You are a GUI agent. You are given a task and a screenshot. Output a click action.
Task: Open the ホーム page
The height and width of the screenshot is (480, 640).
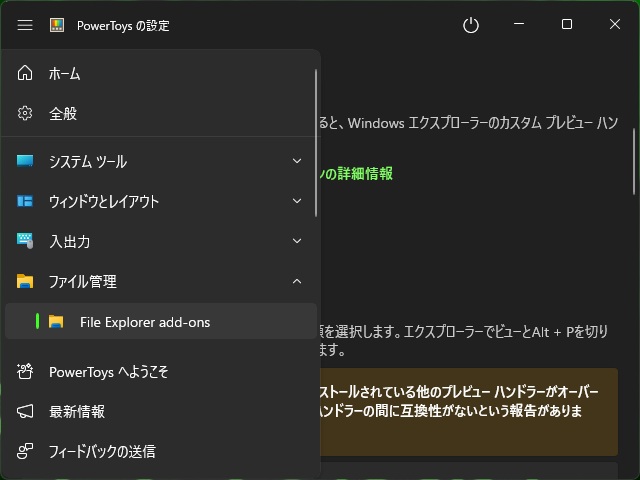point(161,73)
